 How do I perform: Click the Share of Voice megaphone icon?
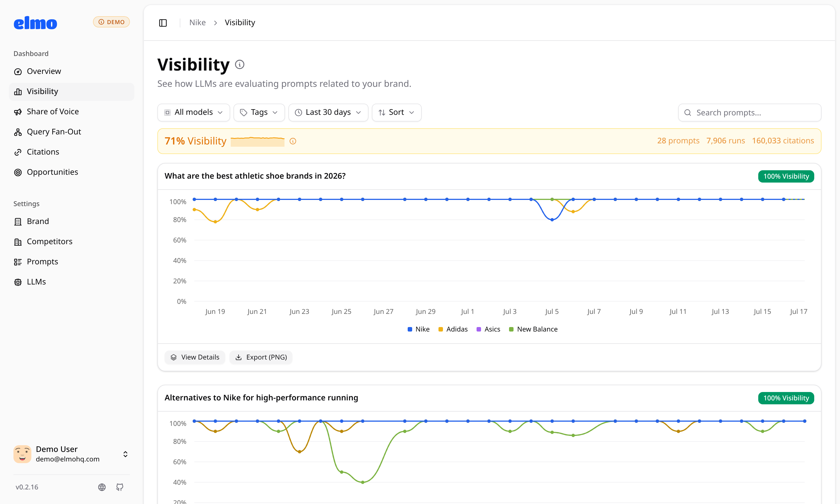[x=18, y=112]
